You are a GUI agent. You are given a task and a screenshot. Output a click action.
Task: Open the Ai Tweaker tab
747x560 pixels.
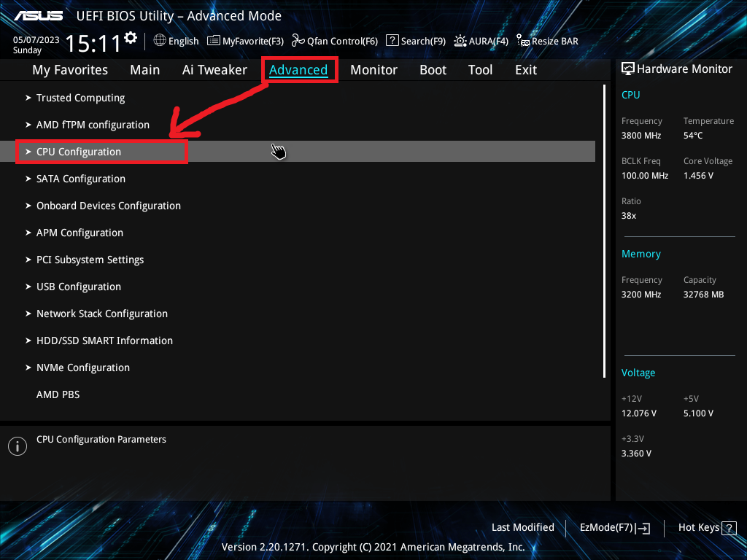point(214,70)
